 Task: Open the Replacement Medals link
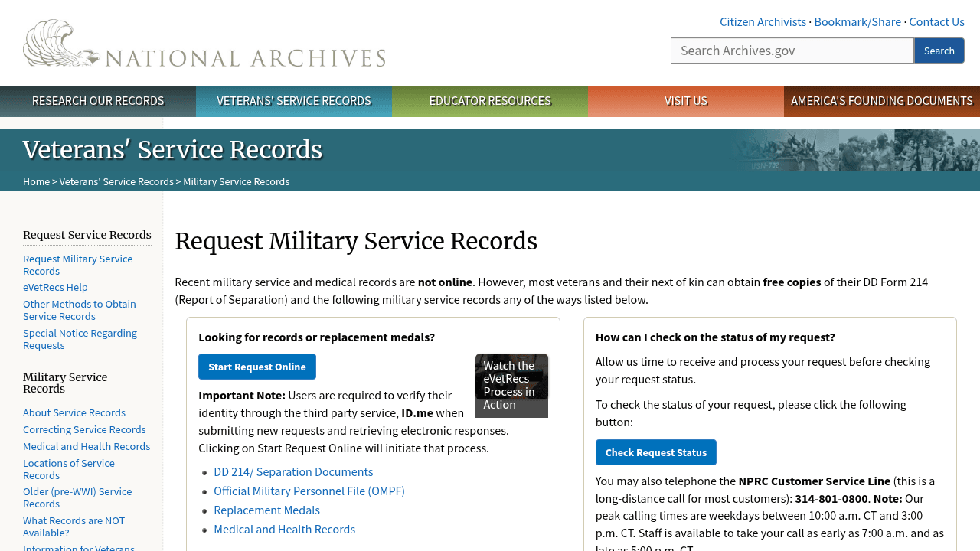[266, 510]
